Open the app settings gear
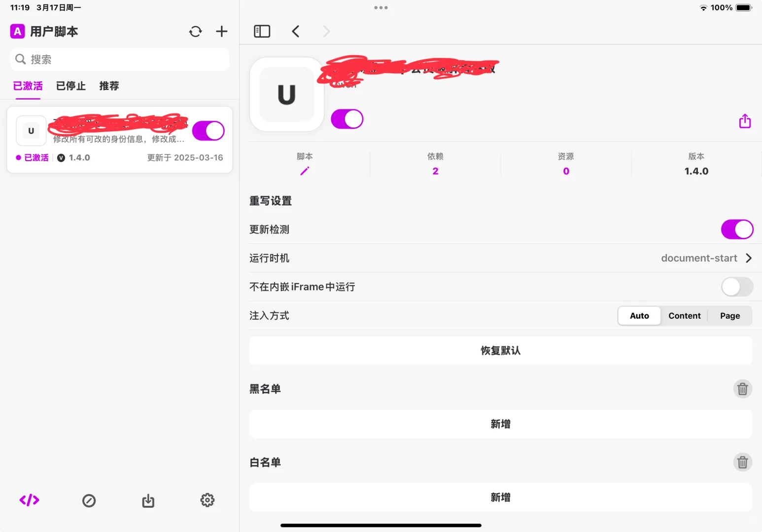This screenshot has width=762, height=532. [x=208, y=500]
